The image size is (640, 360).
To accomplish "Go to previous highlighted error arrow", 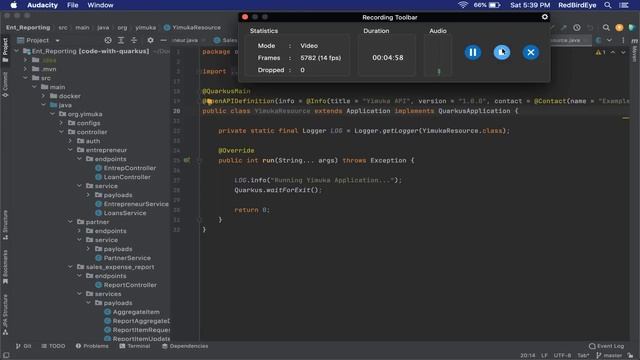I will tap(613, 52).
